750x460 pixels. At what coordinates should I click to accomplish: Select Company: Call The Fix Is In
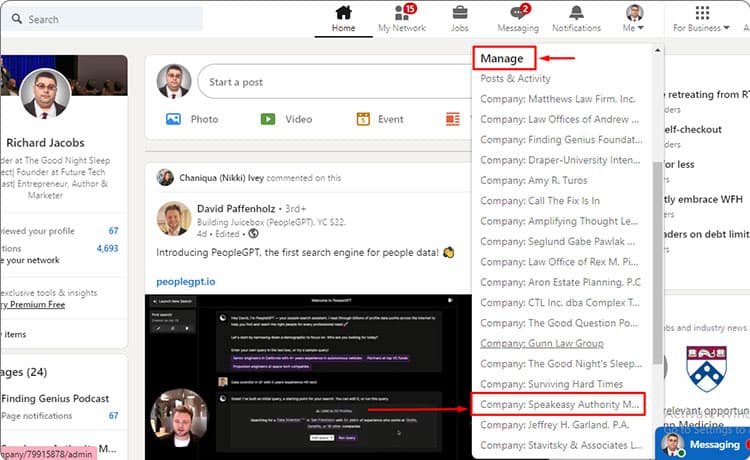[x=540, y=201]
